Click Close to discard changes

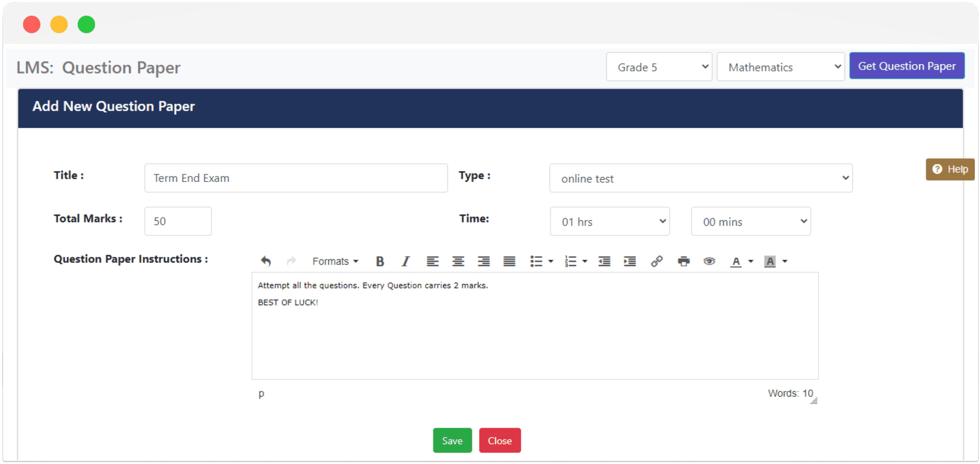click(x=500, y=441)
